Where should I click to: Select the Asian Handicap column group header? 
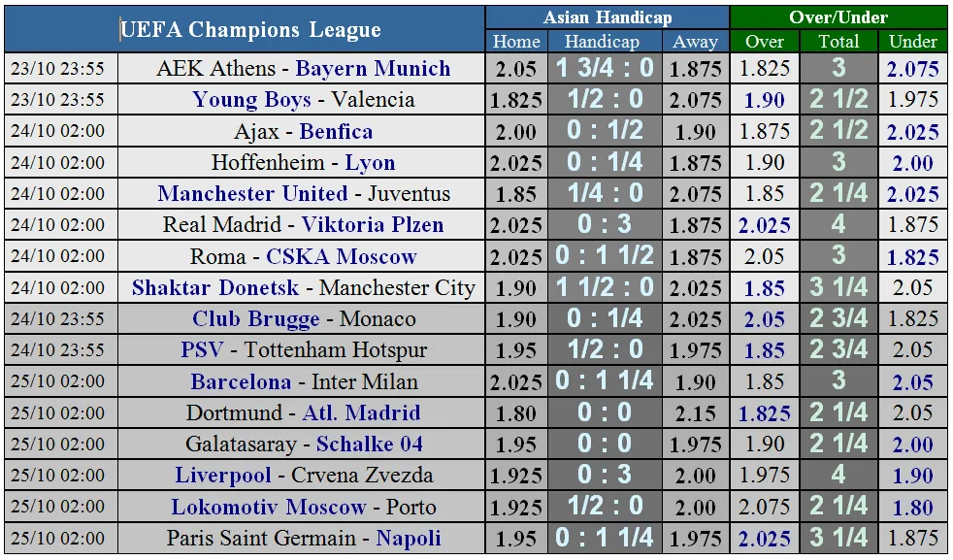click(x=607, y=17)
